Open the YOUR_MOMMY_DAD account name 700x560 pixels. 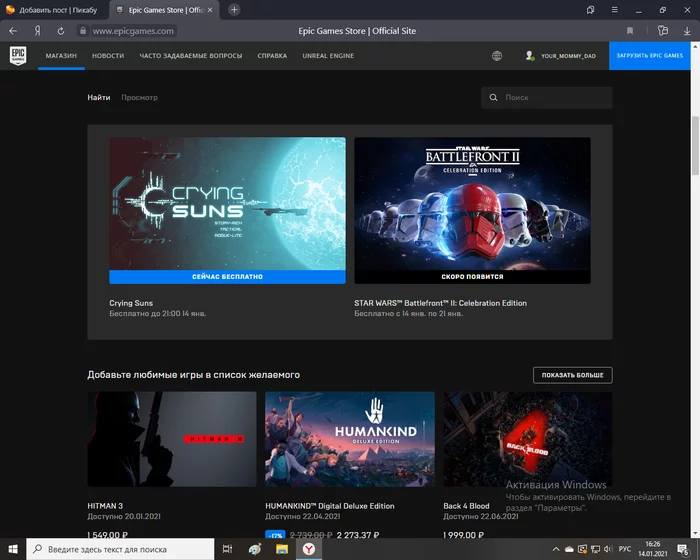[x=568, y=56]
